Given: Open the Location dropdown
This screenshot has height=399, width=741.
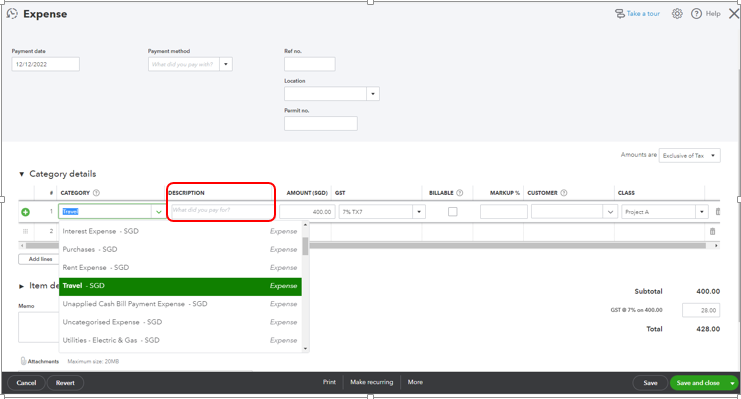Looking at the screenshot, I should click(x=373, y=94).
